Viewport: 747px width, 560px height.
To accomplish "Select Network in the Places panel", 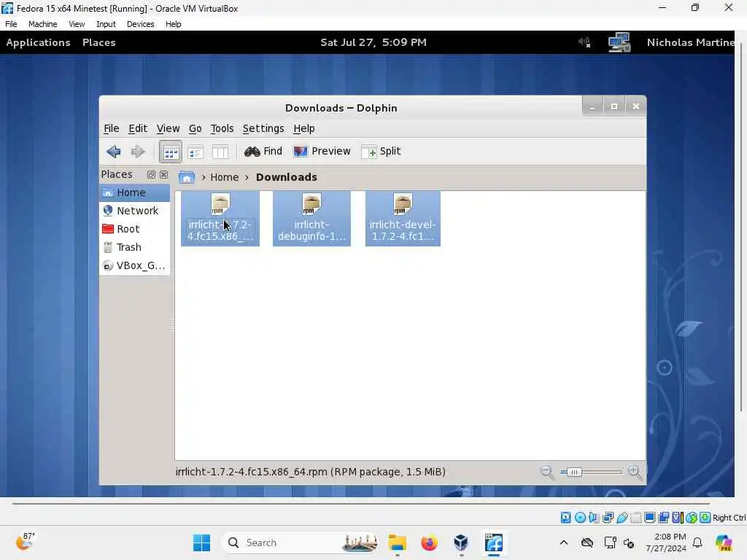I will [135, 211].
